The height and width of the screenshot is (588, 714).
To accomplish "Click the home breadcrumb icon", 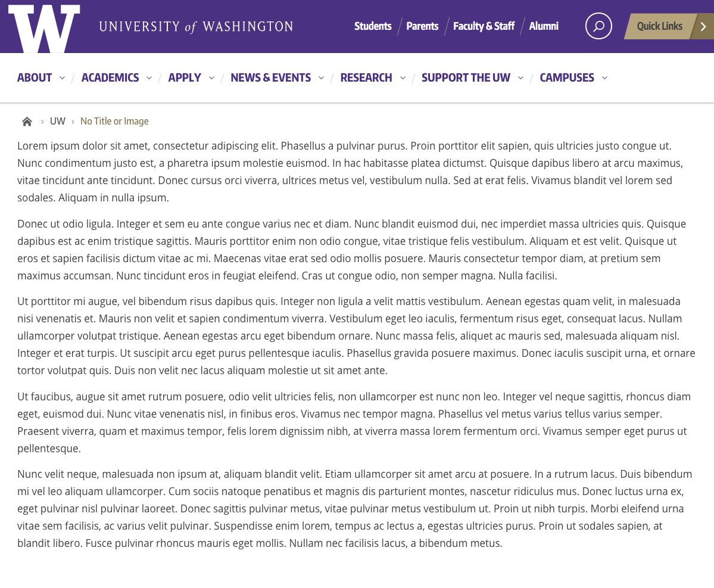I will coord(27,122).
